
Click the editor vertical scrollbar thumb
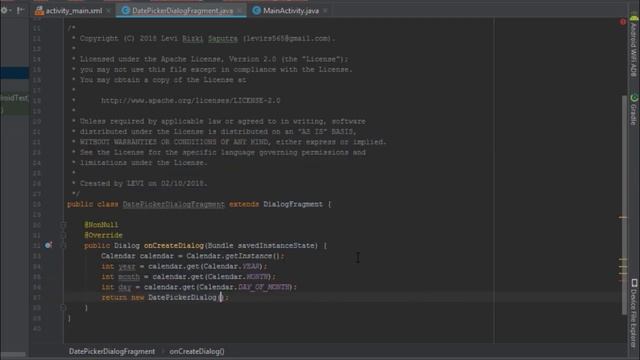[x=624, y=204]
